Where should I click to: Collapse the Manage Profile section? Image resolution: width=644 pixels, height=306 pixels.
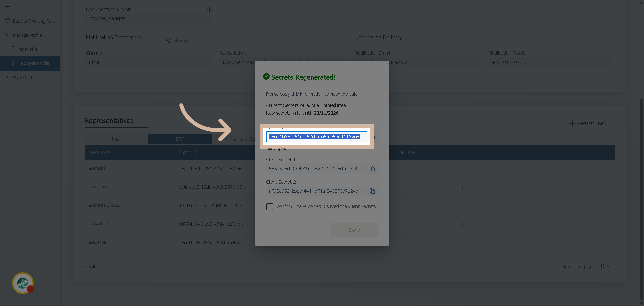pos(24,35)
